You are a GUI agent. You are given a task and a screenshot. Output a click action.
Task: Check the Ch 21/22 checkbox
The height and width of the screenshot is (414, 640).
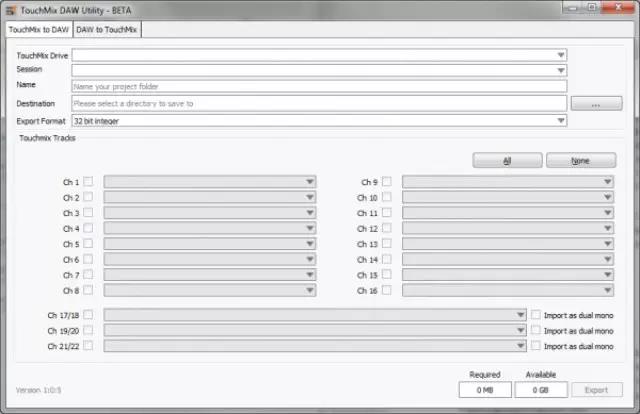88,346
